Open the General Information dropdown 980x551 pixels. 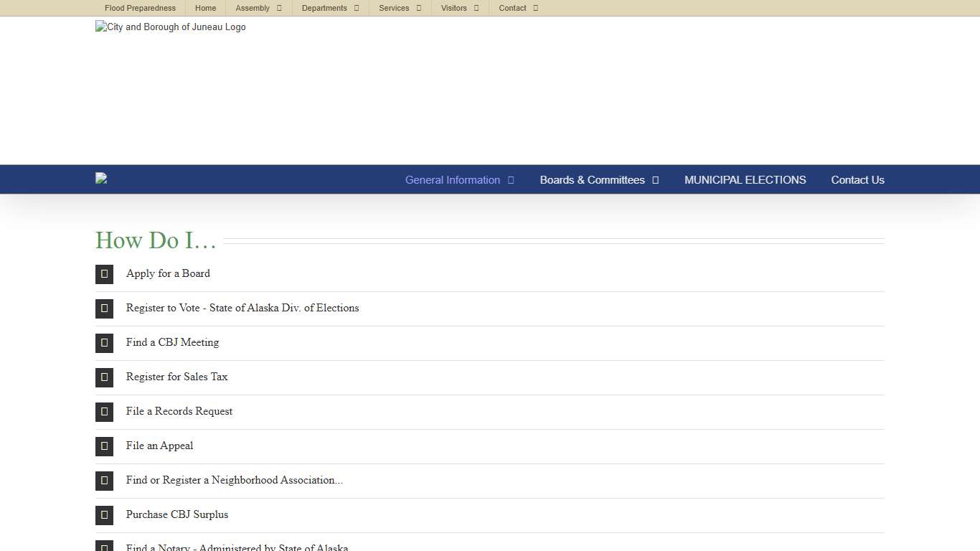[459, 180]
